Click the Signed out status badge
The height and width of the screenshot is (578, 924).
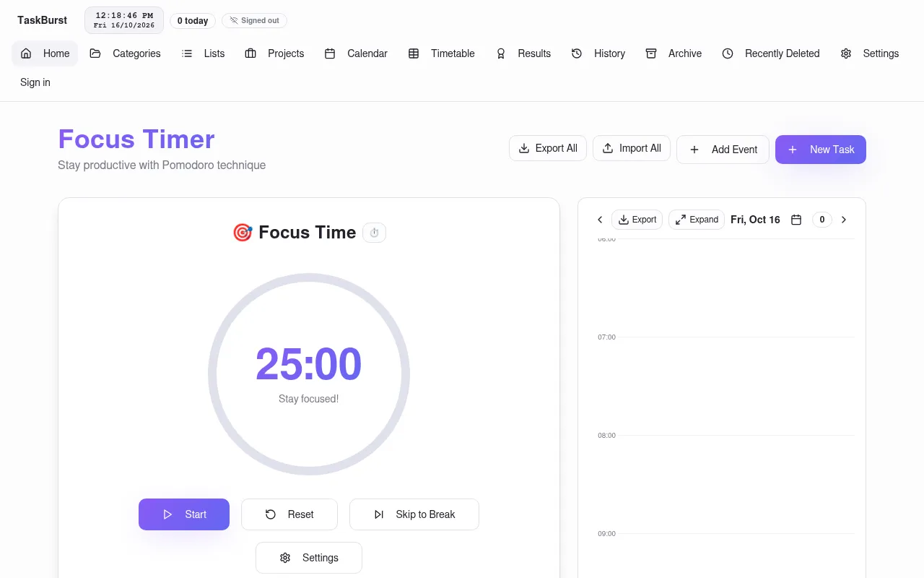254,21
